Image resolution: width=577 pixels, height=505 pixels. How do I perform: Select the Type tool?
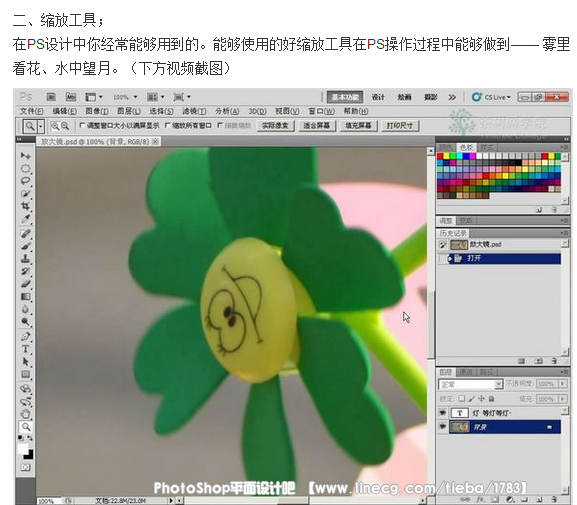[x=25, y=349]
